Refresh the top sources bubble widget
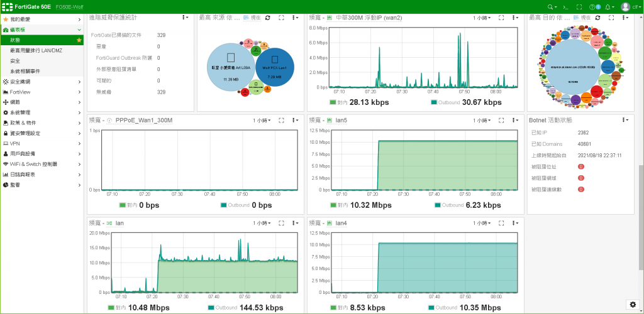644x314 pixels. pyautogui.click(x=268, y=18)
